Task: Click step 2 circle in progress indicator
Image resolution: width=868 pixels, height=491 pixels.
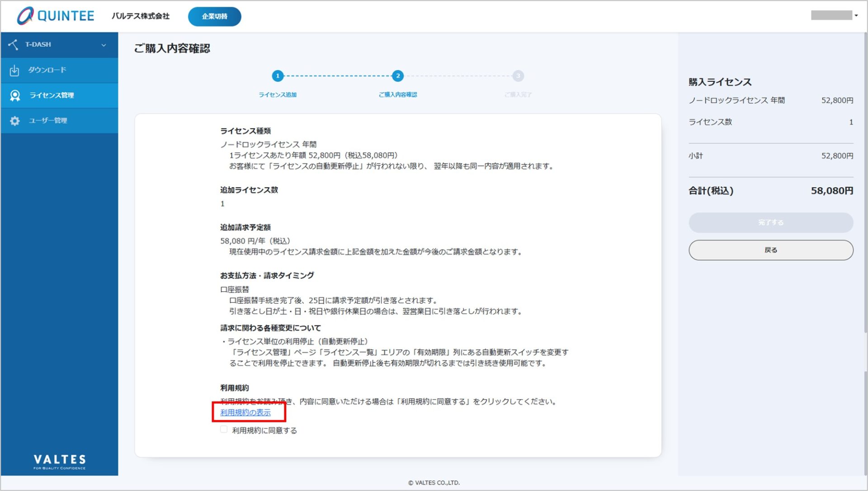Action: tap(397, 76)
